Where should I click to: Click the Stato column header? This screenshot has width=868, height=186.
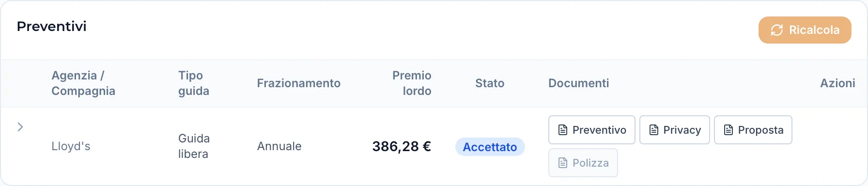point(490,83)
